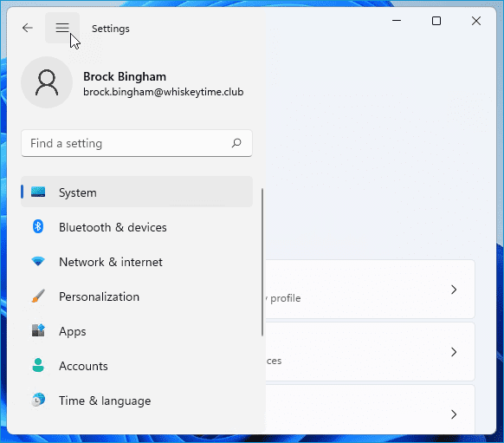Click the brock.bingham email address
Image resolution: width=504 pixels, height=443 pixels.
pos(164,92)
